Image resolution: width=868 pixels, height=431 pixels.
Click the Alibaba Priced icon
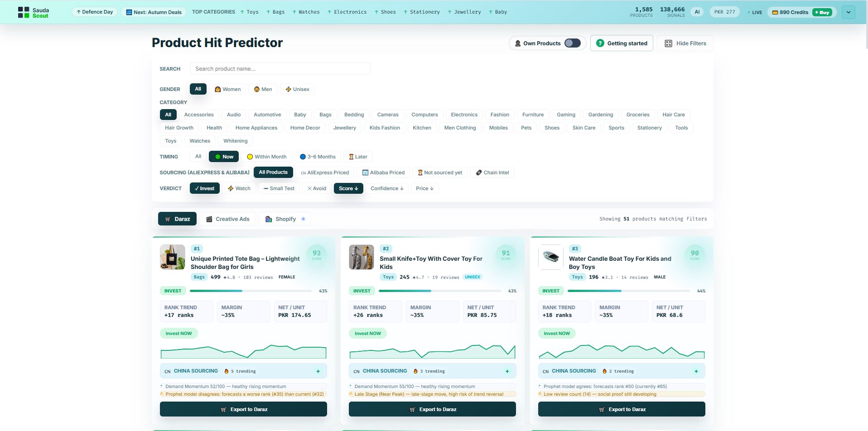(x=365, y=172)
